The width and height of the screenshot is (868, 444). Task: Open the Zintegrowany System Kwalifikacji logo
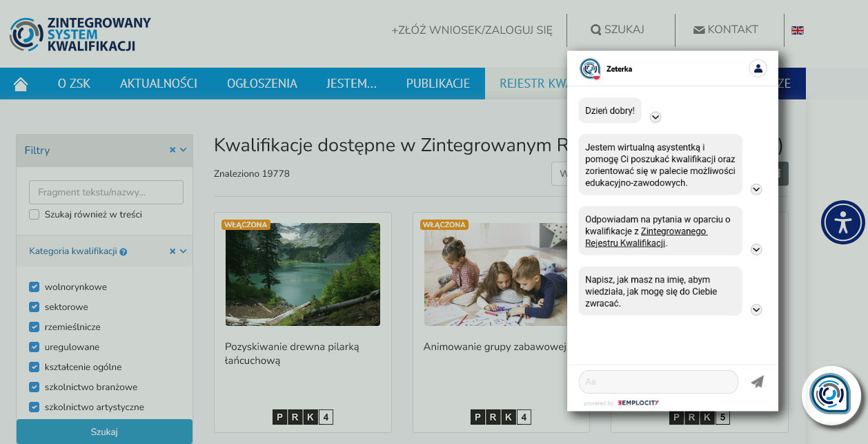click(x=80, y=35)
